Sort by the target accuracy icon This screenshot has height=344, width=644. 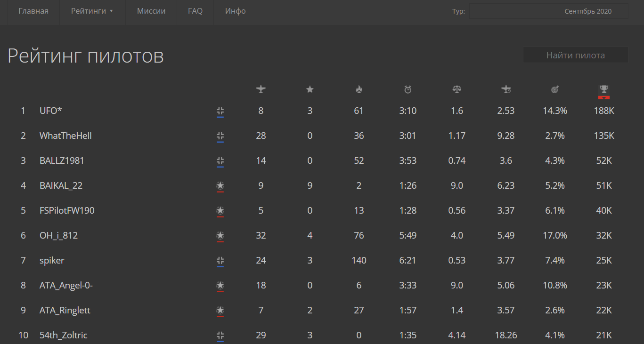pyautogui.click(x=555, y=89)
